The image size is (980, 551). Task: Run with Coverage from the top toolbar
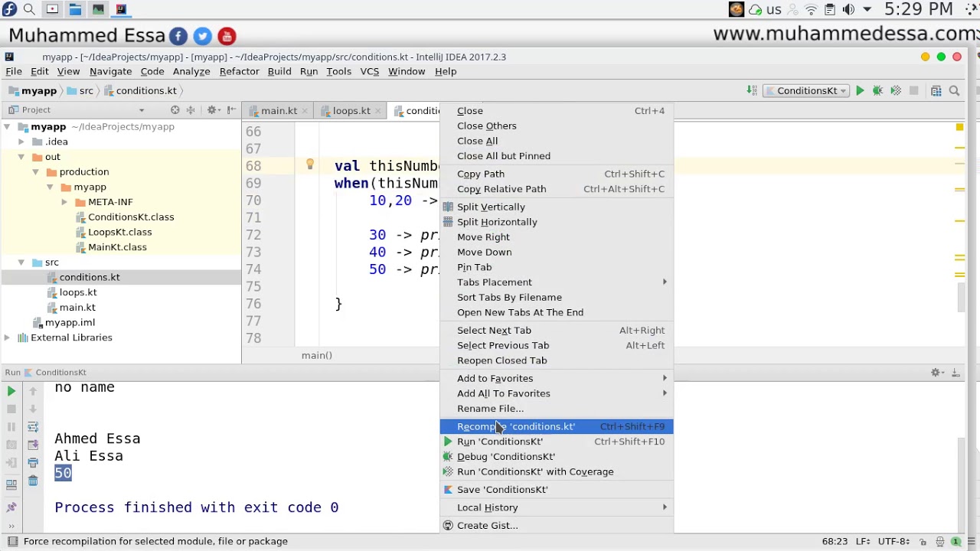895,91
